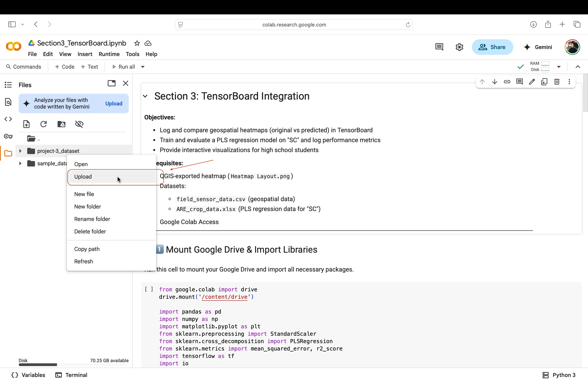Click the Files folder icon in sidebar
Image resolution: width=588 pixels, height=382 pixels.
[x=8, y=153]
